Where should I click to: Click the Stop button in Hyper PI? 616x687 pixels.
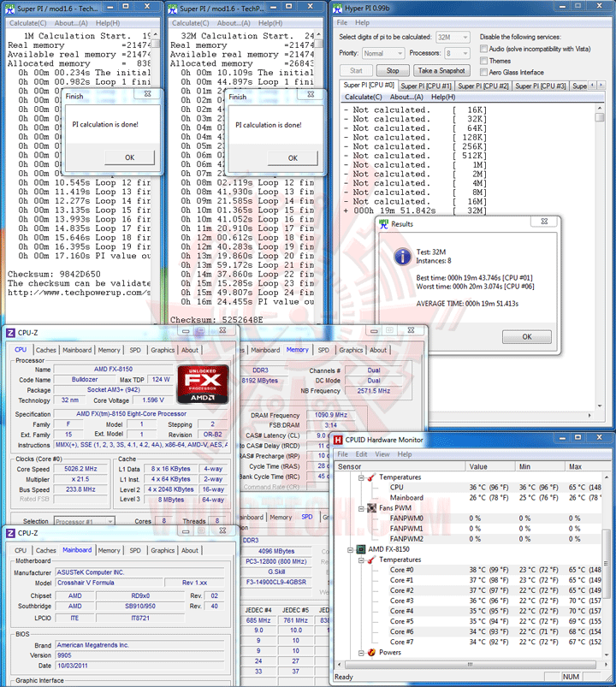393,70
